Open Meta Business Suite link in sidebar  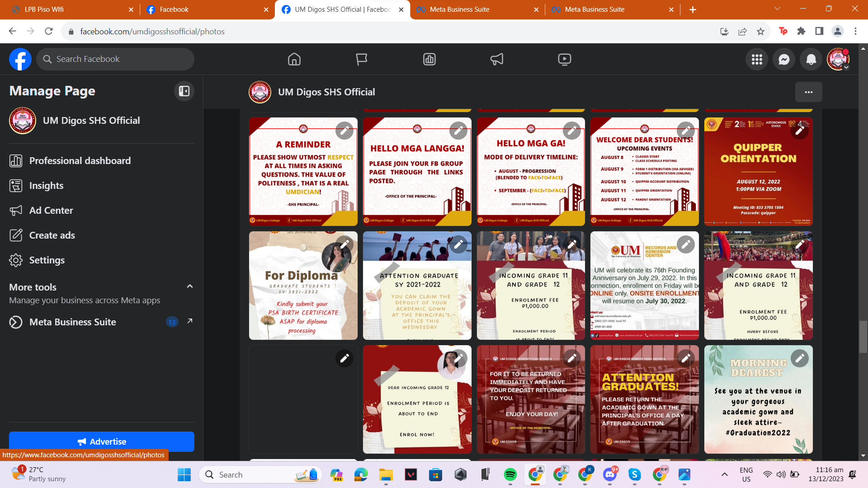tap(102, 322)
